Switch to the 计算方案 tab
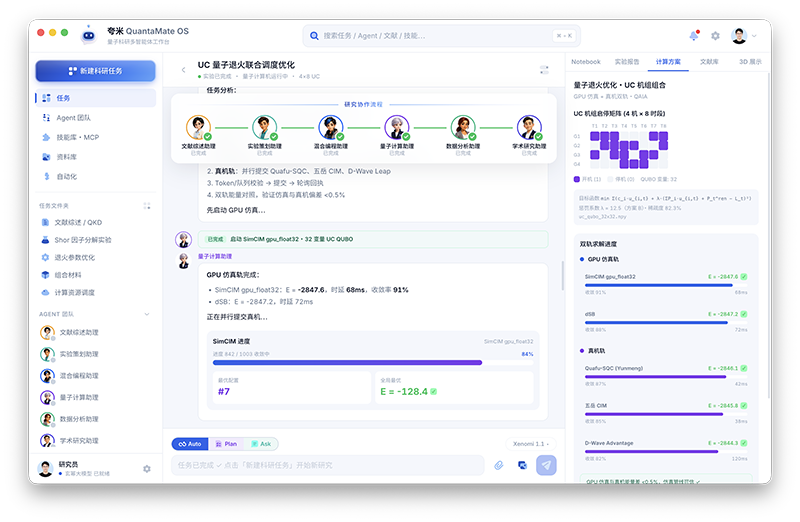The width and height of the screenshot is (800, 522). (x=668, y=62)
